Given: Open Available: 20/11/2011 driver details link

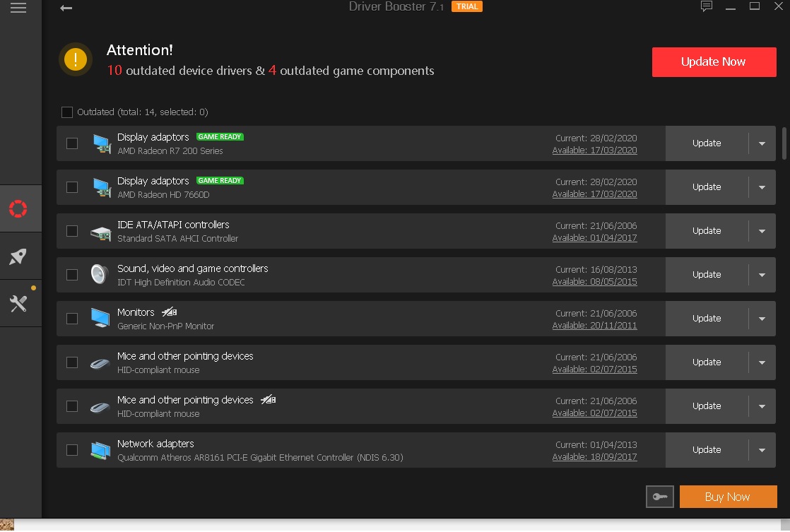Looking at the screenshot, I should tap(594, 326).
